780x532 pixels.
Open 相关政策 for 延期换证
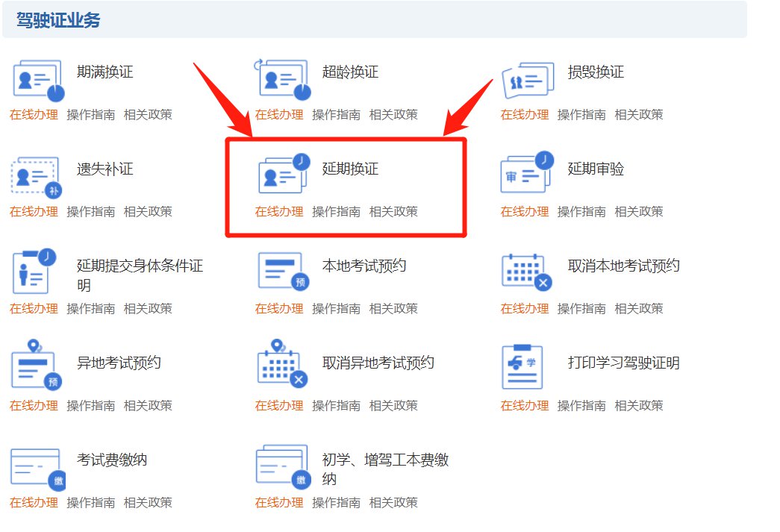tap(393, 212)
